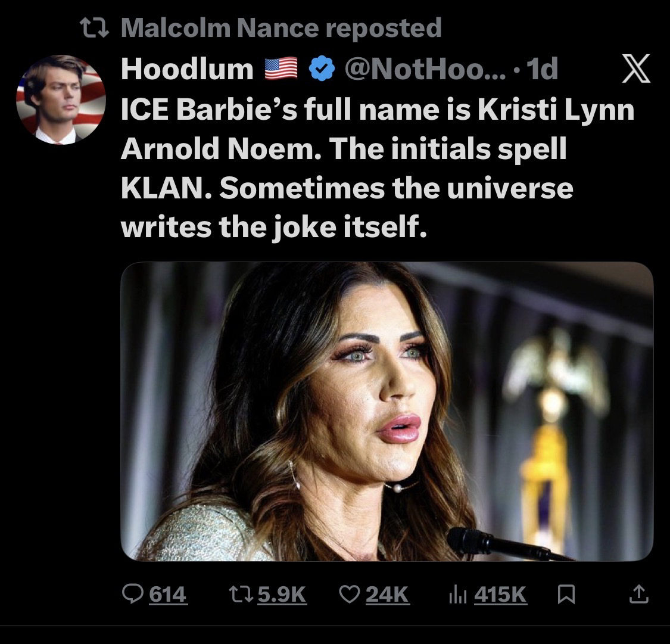
Task: Click the Hoodlum display name
Action: [187, 70]
